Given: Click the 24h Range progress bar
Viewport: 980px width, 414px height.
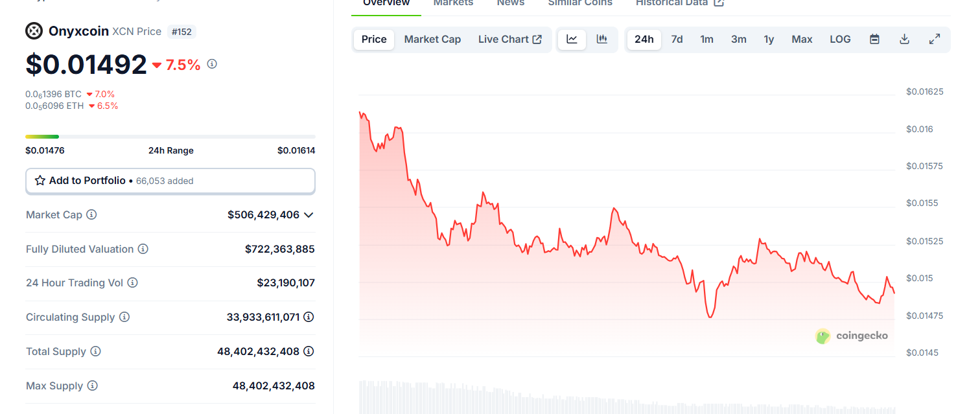Looking at the screenshot, I should (x=170, y=137).
